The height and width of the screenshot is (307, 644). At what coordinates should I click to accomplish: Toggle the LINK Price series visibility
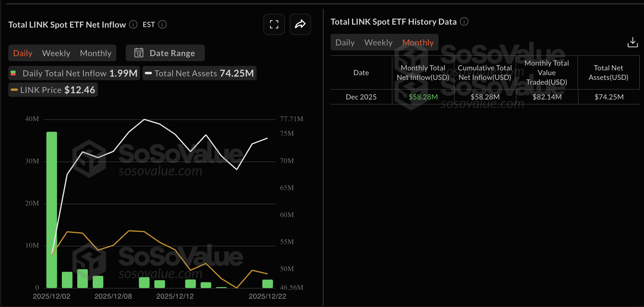(53, 90)
